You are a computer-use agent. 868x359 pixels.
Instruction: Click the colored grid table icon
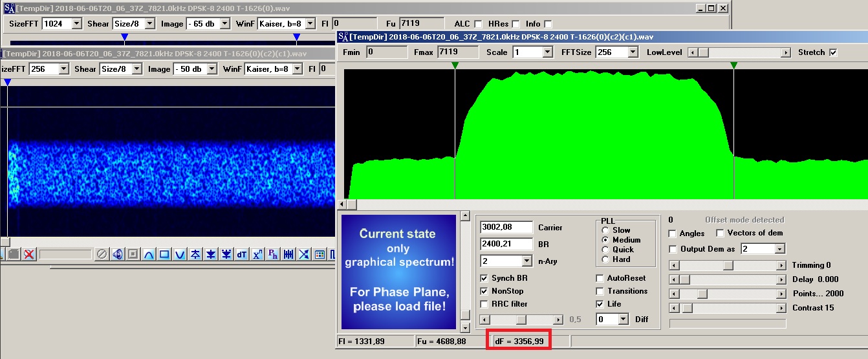[320, 254]
